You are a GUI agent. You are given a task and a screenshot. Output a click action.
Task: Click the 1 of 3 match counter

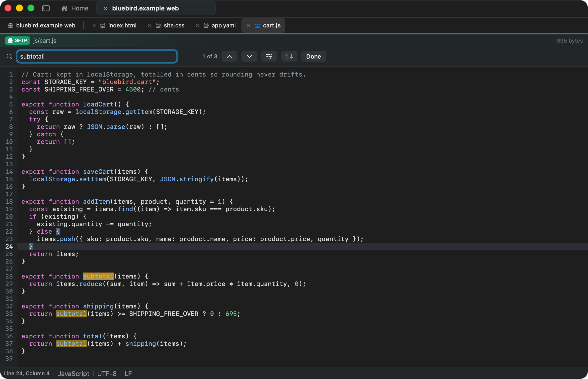(210, 56)
